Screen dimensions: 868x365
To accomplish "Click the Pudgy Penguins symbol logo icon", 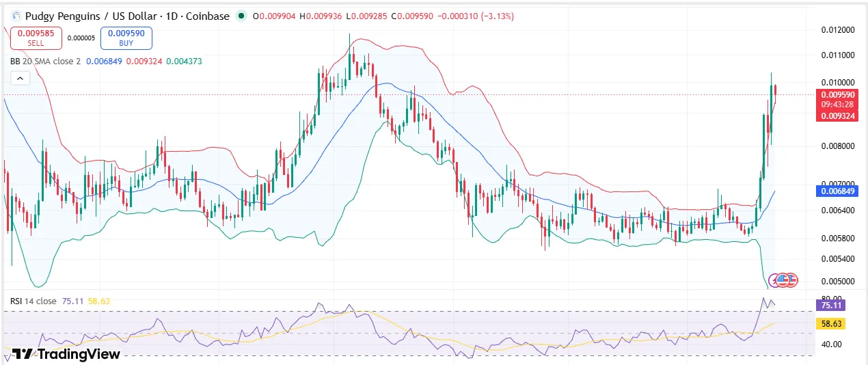I will coord(16,16).
